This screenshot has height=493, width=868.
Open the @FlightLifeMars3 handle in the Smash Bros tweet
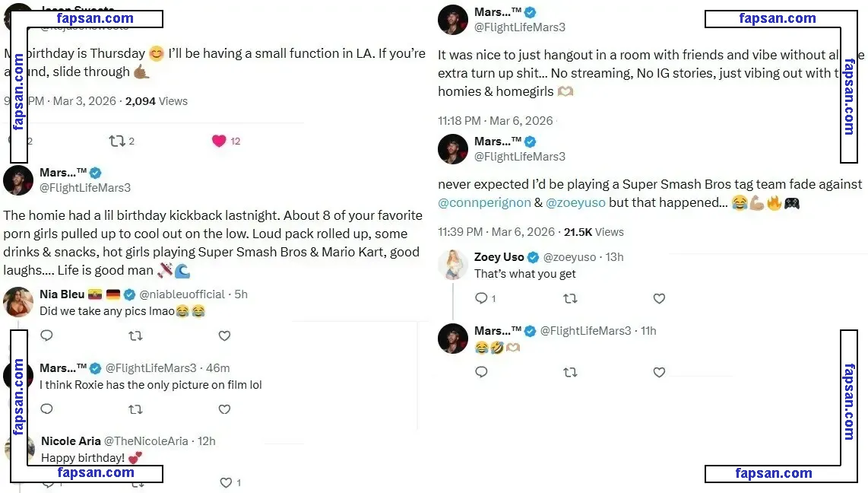pos(520,157)
